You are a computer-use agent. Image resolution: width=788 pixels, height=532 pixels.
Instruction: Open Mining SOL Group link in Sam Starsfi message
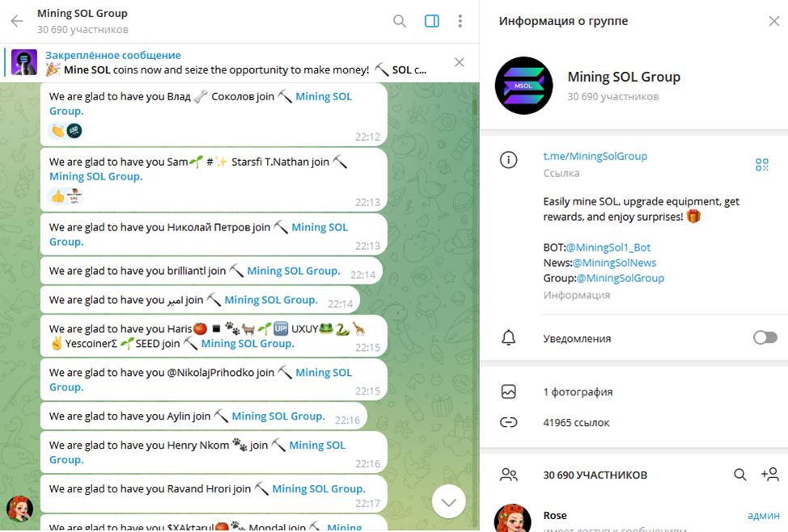click(96, 176)
